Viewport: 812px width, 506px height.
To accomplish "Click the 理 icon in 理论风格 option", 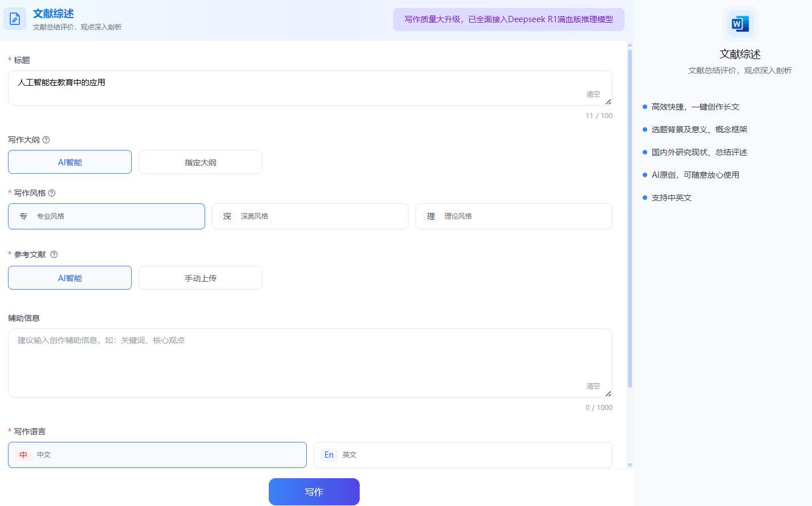I will point(431,216).
